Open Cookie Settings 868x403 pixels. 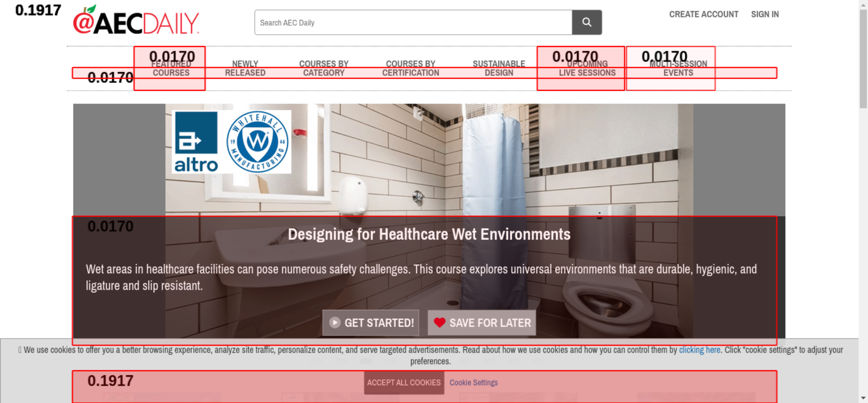[x=473, y=383]
